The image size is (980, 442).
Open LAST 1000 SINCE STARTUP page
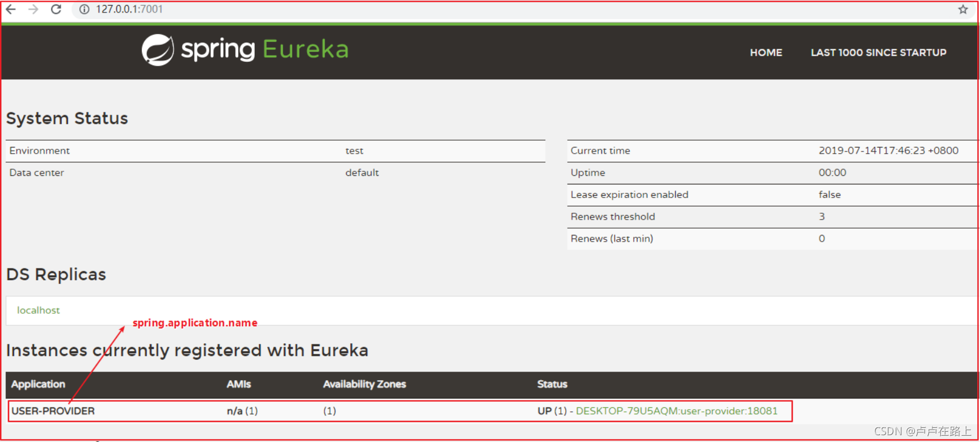click(878, 52)
